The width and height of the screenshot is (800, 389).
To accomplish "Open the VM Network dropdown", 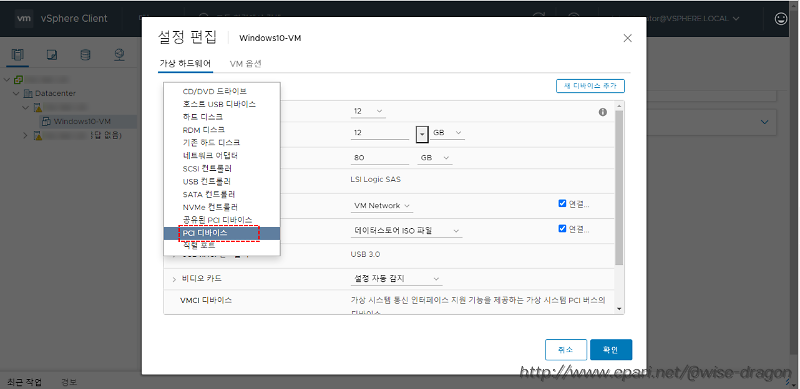I will pyautogui.click(x=382, y=206).
